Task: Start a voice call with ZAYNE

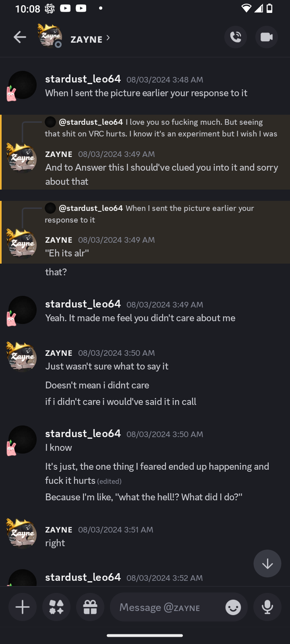Action: pyautogui.click(x=236, y=37)
